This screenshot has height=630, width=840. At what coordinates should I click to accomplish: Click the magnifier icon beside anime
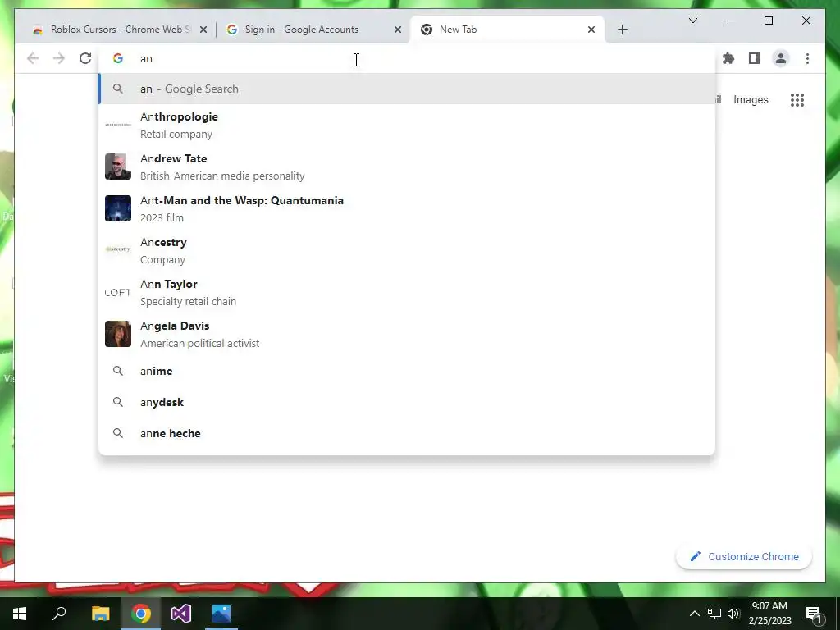[118, 371]
